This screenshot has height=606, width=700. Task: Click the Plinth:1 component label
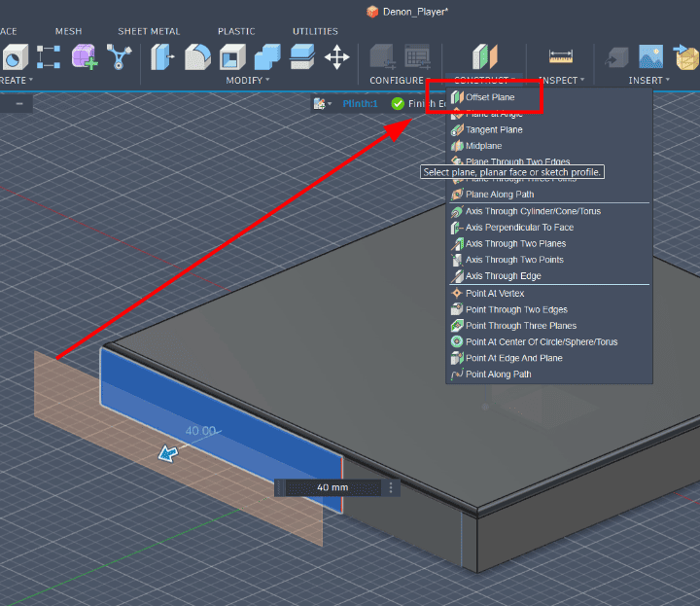click(360, 104)
